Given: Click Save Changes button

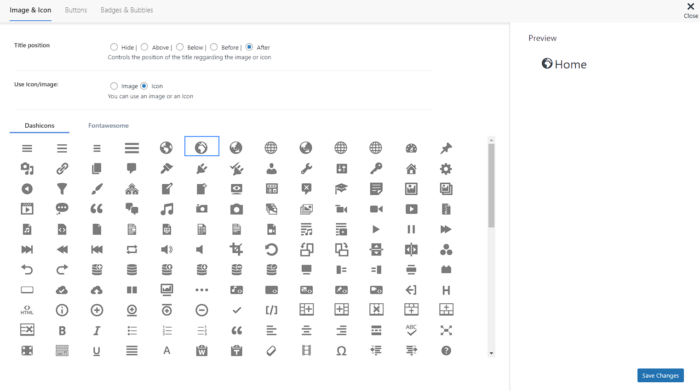Looking at the screenshot, I should click(x=660, y=375).
